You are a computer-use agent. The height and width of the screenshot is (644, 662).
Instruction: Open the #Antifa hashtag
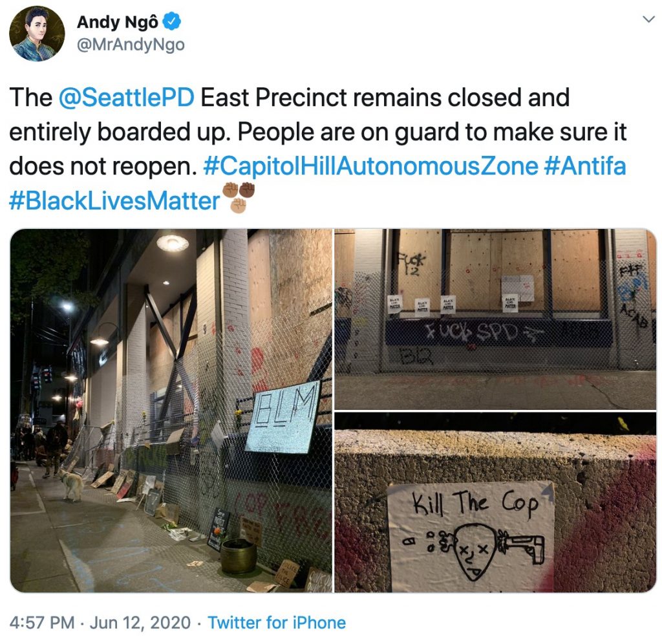pos(585,166)
